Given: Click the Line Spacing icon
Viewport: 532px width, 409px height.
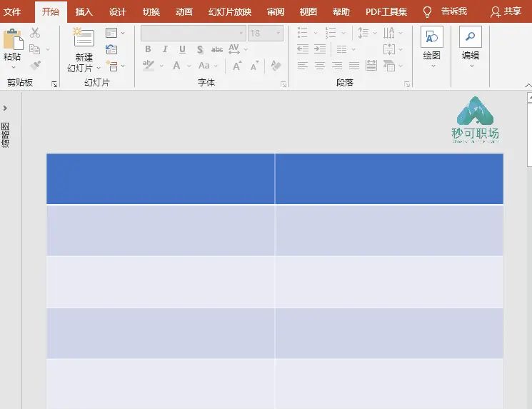Looking at the screenshot, I should click(363, 33).
